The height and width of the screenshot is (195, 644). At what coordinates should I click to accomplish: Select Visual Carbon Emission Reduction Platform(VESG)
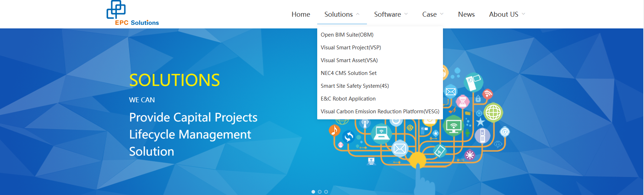coord(380,112)
